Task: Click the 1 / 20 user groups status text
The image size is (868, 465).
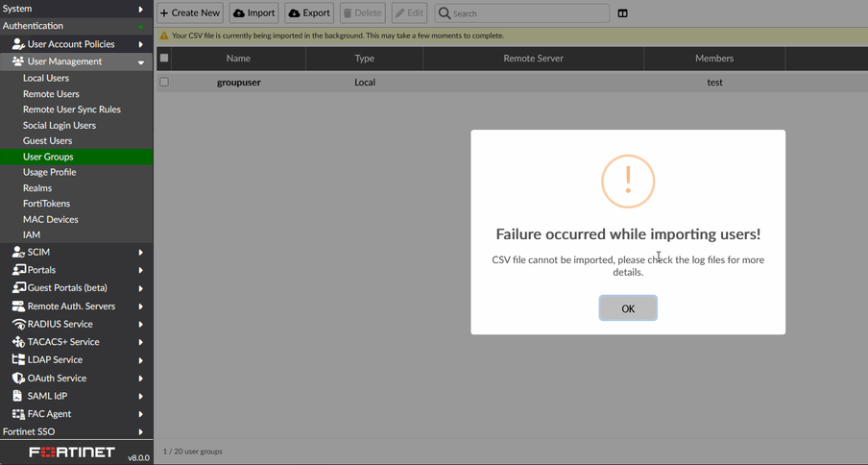Action: 193,452
